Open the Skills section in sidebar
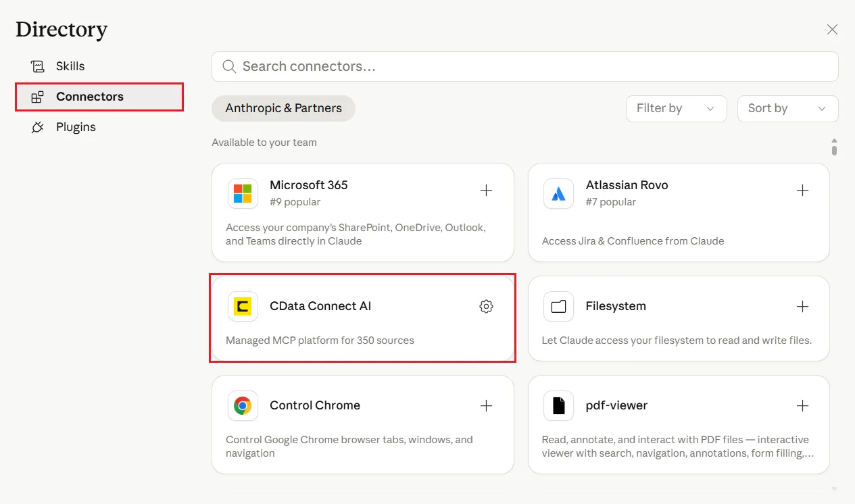The height and width of the screenshot is (504, 855). (99, 66)
